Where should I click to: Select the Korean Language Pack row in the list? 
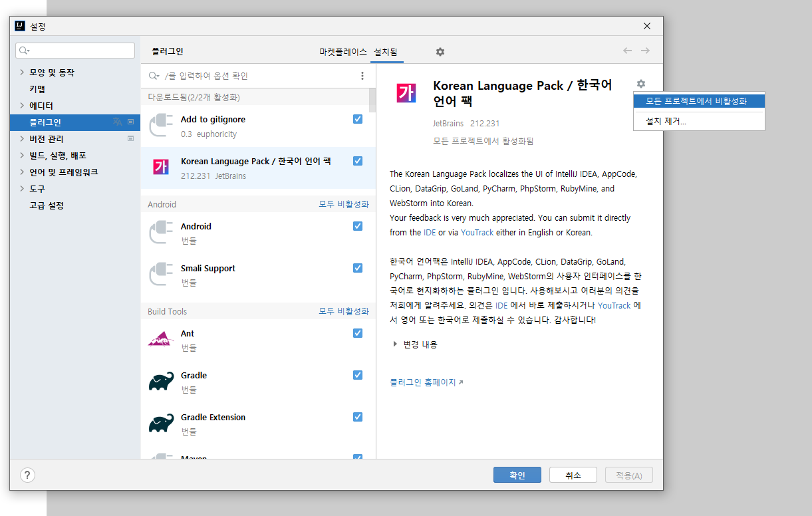point(258,168)
